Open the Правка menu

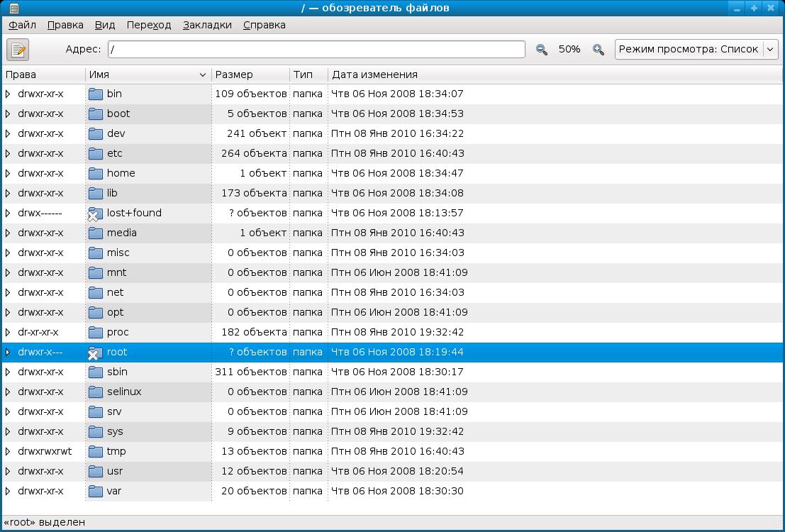point(65,25)
